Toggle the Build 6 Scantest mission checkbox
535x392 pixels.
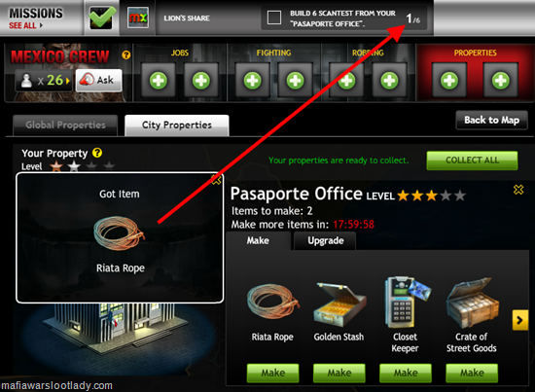(x=274, y=18)
